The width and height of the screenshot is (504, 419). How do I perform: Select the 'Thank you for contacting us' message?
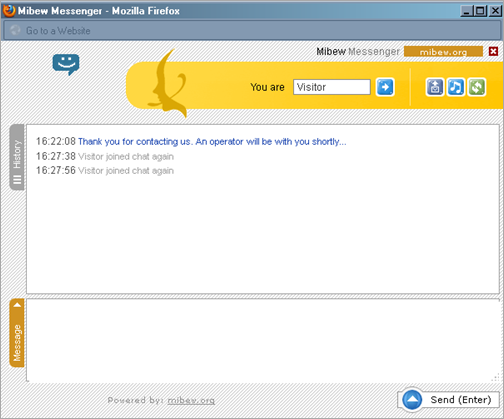click(x=212, y=142)
